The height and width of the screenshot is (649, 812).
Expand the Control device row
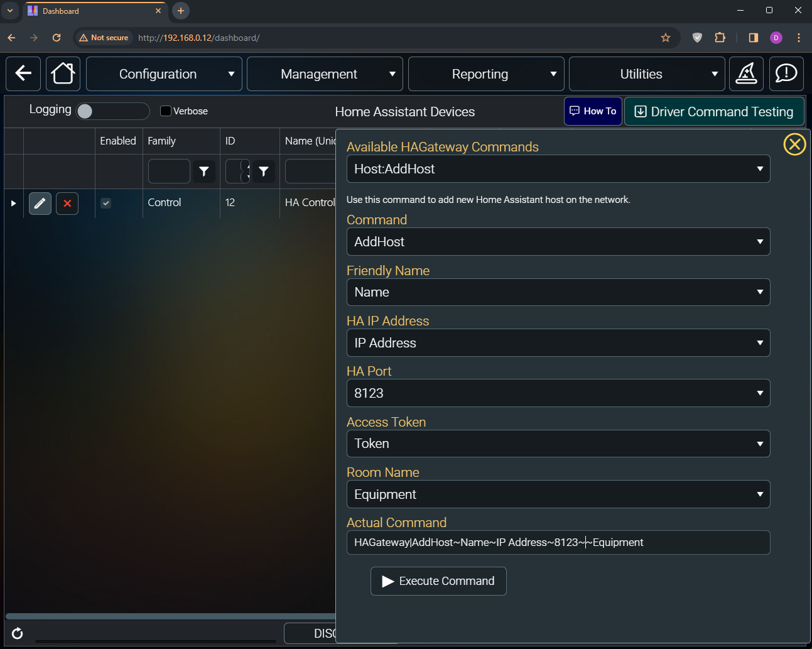coord(13,203)
